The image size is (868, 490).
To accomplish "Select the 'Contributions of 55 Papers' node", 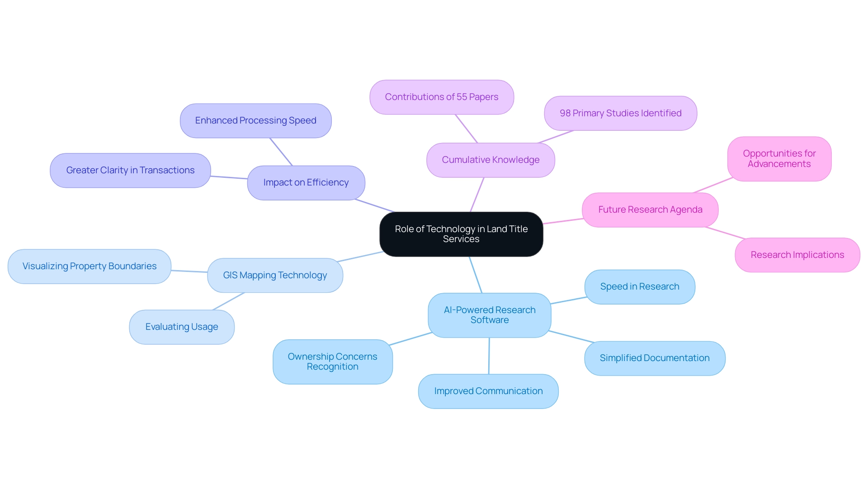I will (442, 97).
